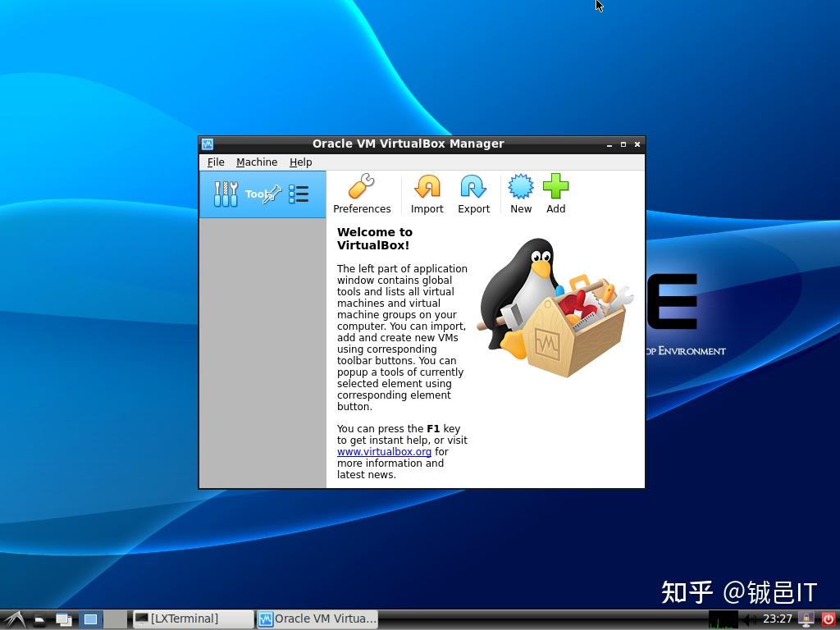Screen dimensions: 840x630
Task: Click the CPU usage monitor in tray
Action: (x=724, y=619)
